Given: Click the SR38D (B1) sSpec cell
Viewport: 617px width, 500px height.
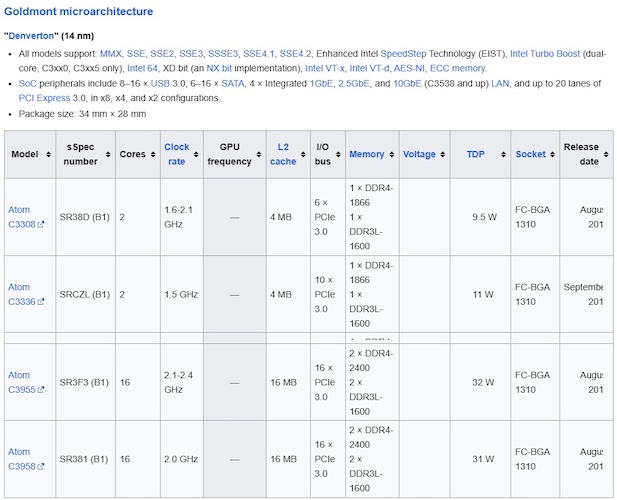Looking at the screenshot, I should [85, 217].
